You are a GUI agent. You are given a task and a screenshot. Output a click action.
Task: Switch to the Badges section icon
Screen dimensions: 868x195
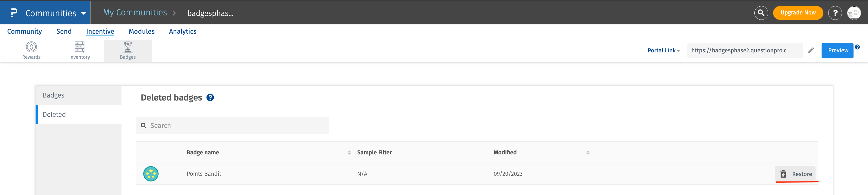pyautogui.click(x=128, y=50)
